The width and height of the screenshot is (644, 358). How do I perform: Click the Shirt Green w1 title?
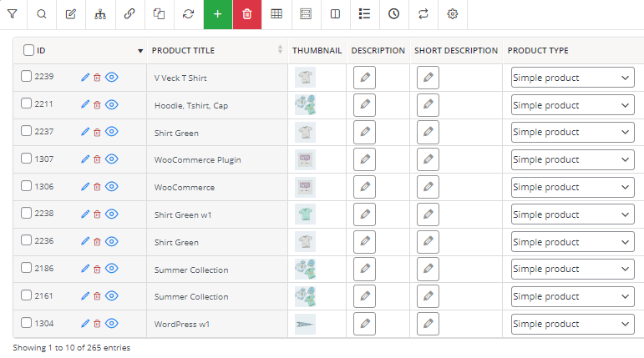coord(183,214)
